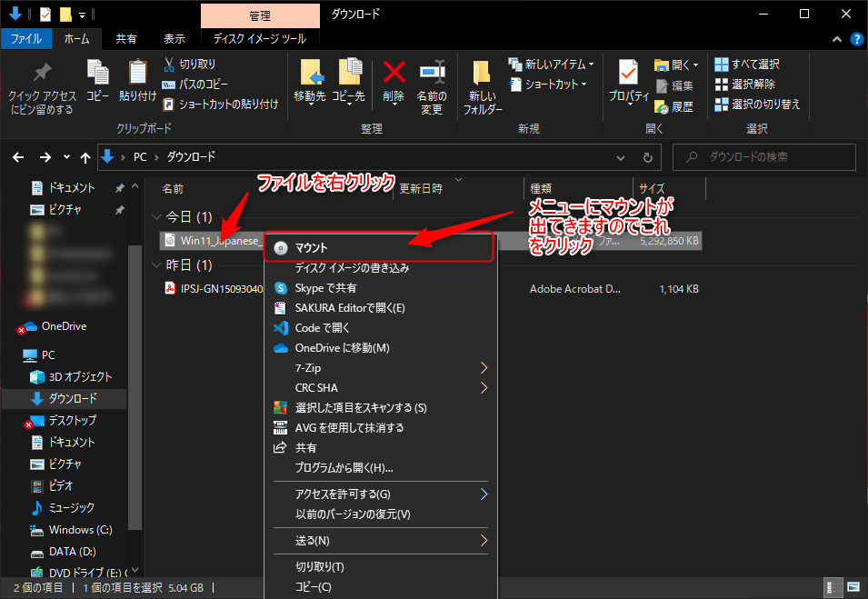The width and height of the screenshot is (868, 599).
Task: Click History (履歴) in the ribbon
Action: [x=673, y=106]
